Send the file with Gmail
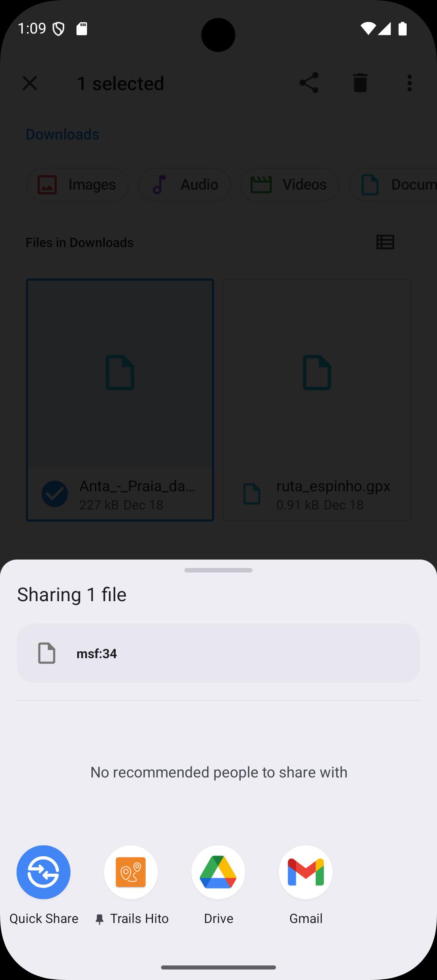Viewport: 437px width, 980px height. pyautogui.click(x=305, y=872)
